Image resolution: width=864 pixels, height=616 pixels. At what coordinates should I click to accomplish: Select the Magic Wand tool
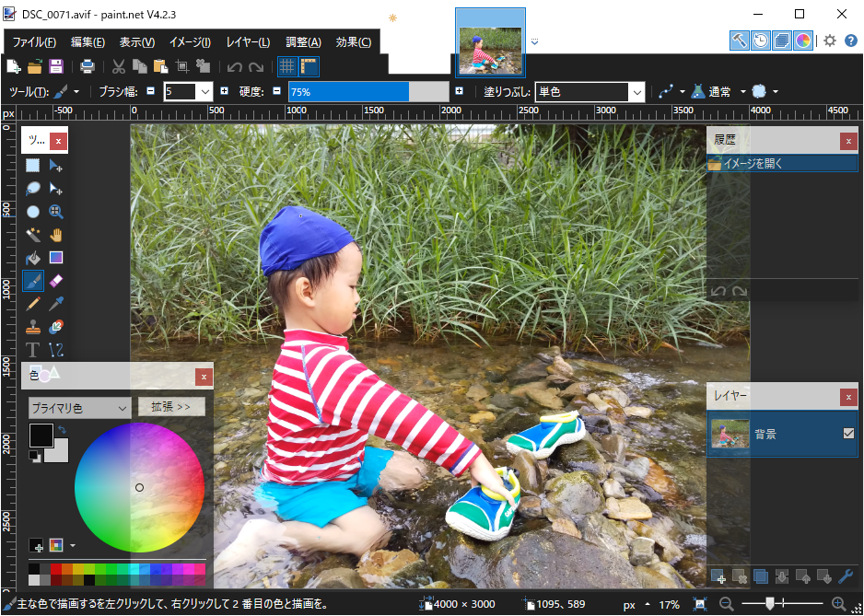33,234
